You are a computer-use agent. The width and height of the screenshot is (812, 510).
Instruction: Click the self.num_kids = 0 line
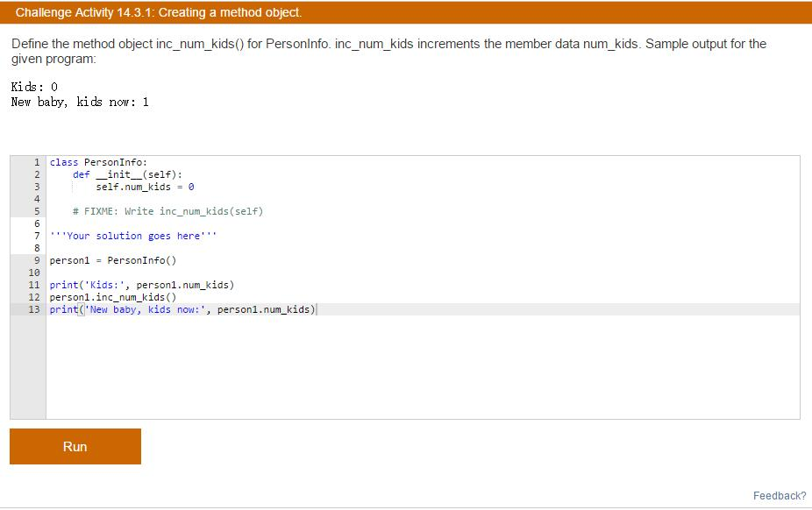(145, 187)
